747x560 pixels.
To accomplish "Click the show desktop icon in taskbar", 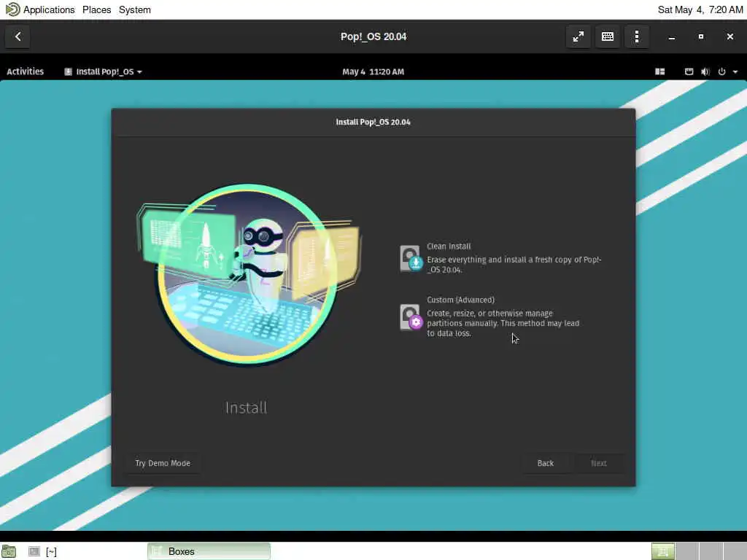I will (x=9, y=551).
